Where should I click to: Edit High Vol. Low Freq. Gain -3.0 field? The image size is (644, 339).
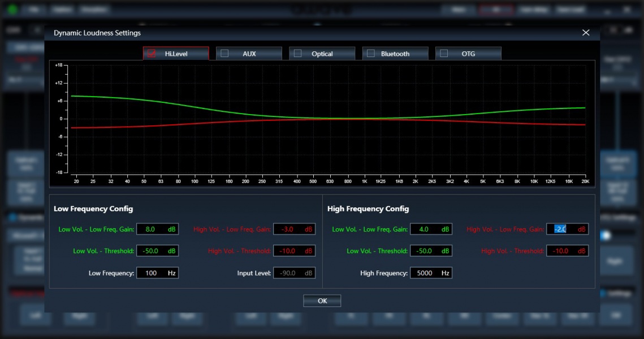coord(294,229)
